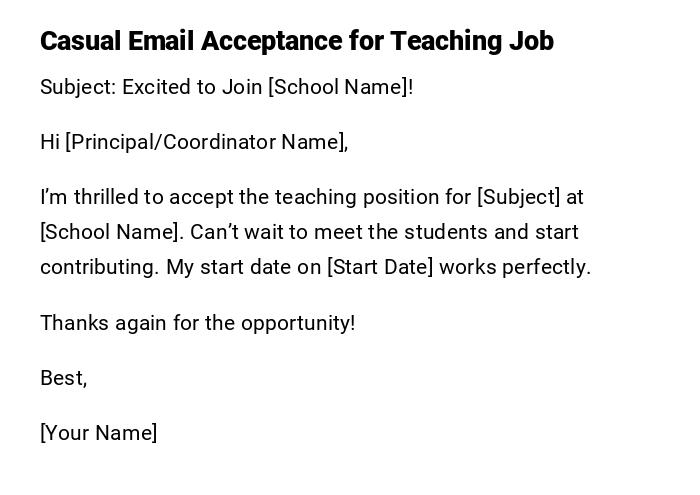Select the [Start Date] placeholder
Image resolution: width=700 pixels, height=495 pixels.
pyautogui.click(x=380, y=267)
